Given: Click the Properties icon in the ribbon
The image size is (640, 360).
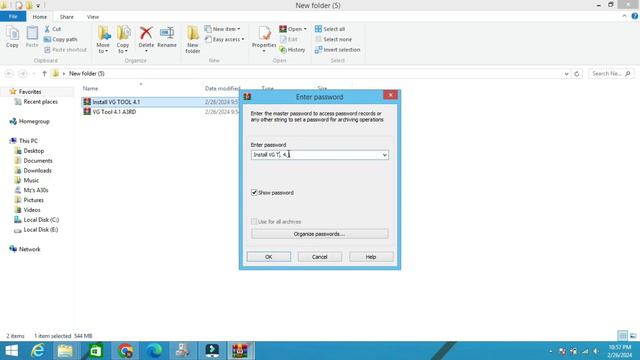Looking at the screenshot, I should point(264,39).
